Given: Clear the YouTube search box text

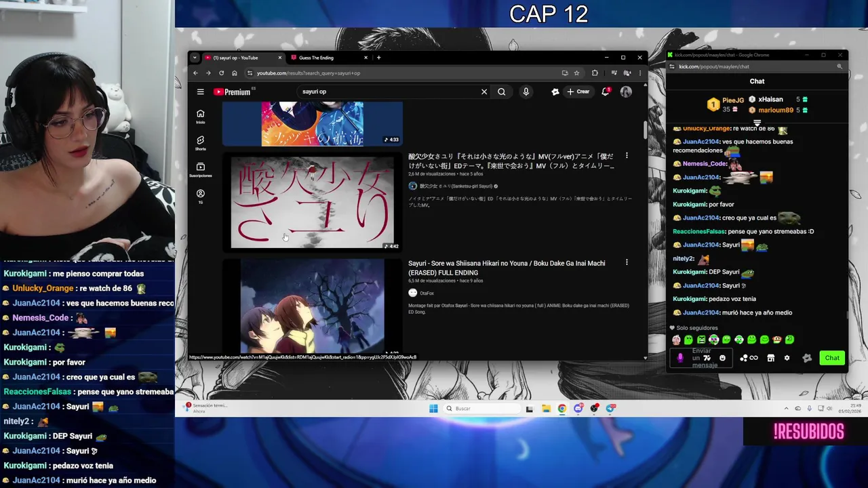Looking at the screenshot, I should [x=484, y=91].
